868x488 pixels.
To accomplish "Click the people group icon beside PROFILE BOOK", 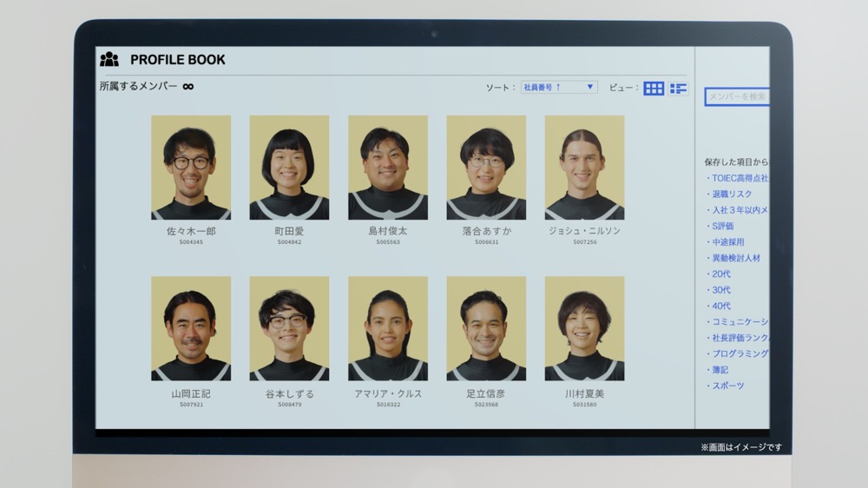I will point(109,60).
